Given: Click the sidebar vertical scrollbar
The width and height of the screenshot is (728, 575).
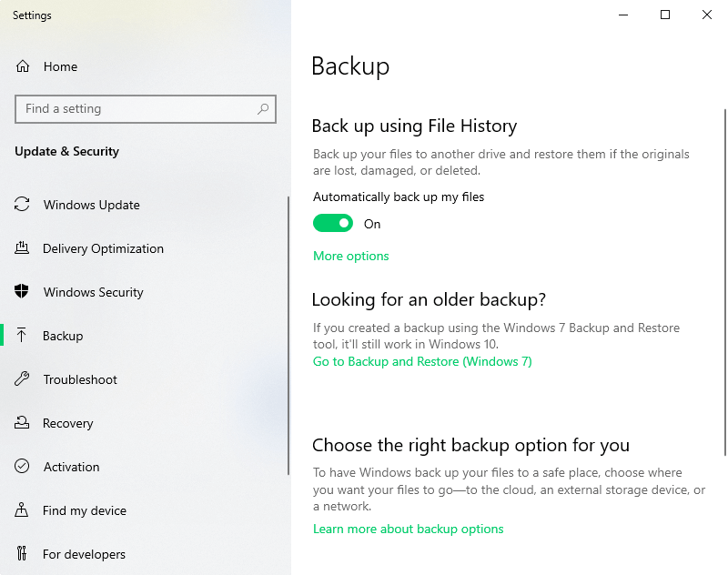Looking at the screenshot, I should point(288,337).
